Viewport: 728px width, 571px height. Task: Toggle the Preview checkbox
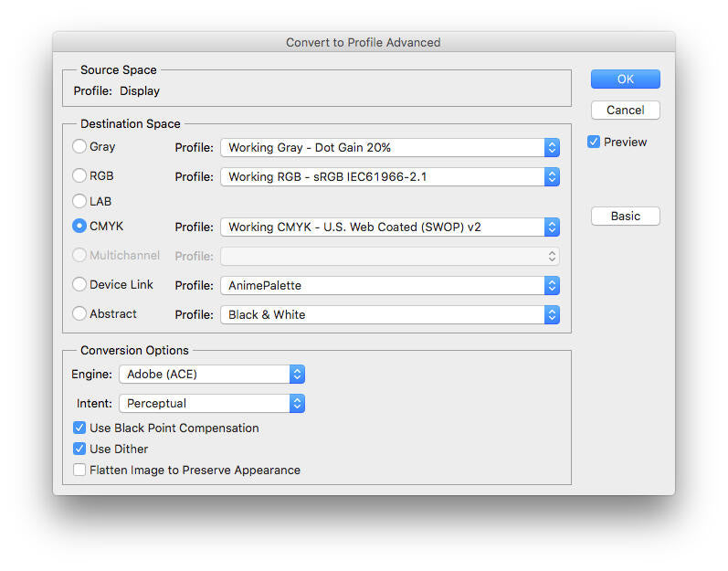[594, 143]
